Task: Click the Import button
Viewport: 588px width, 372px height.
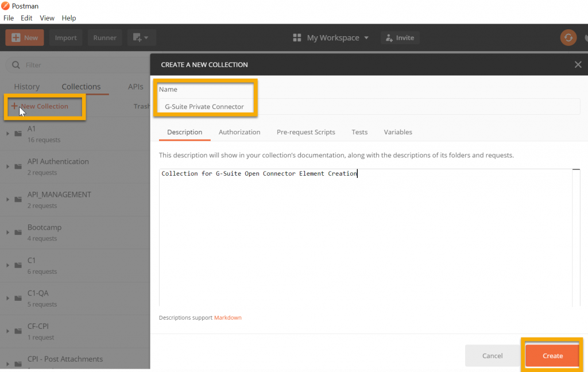Action: click(65, 37)
